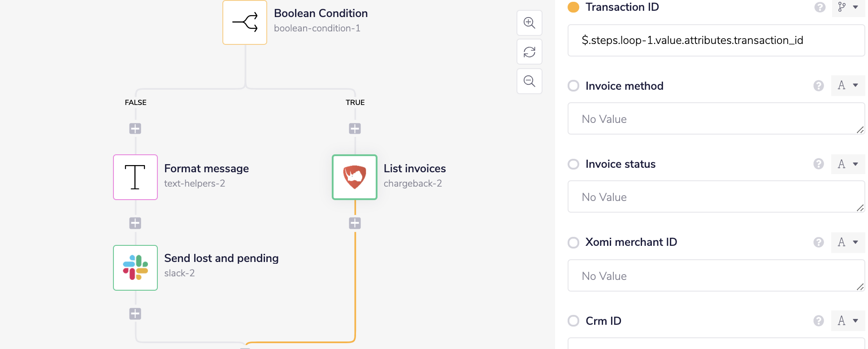
Task: Select the Format message text helper icon
Action: (135, 177)
